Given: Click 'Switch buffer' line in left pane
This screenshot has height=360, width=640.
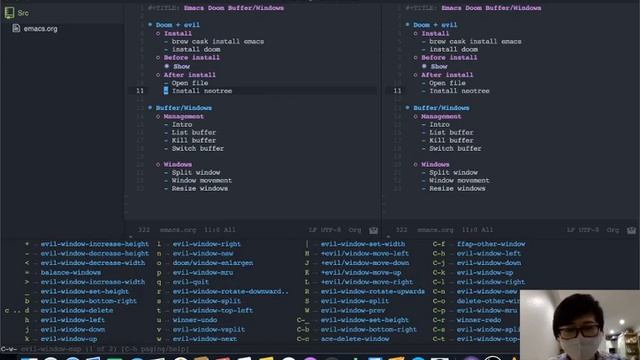Looking at the screenshot, I should click(198, 149).
